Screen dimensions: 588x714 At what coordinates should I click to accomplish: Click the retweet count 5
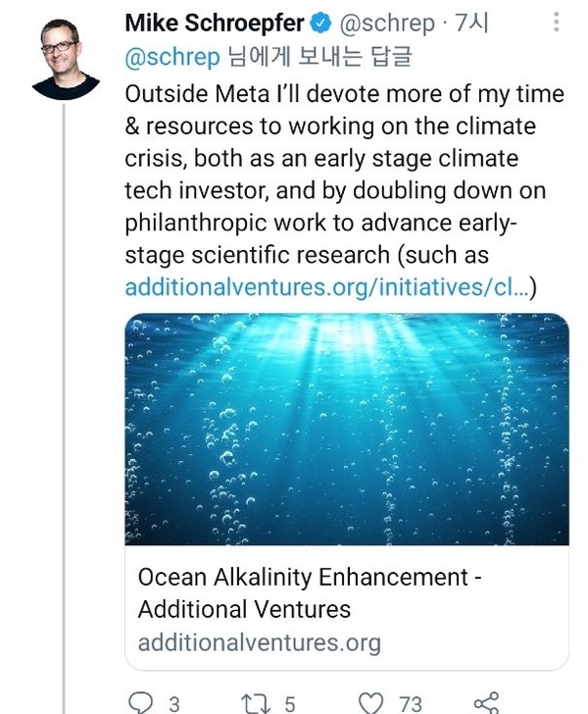[290, 703]
